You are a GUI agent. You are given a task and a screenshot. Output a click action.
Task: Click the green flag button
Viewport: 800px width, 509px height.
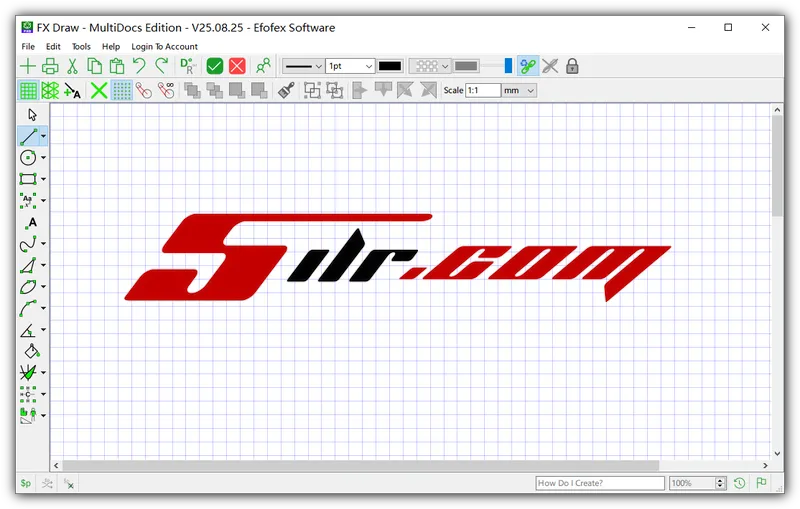761,482
